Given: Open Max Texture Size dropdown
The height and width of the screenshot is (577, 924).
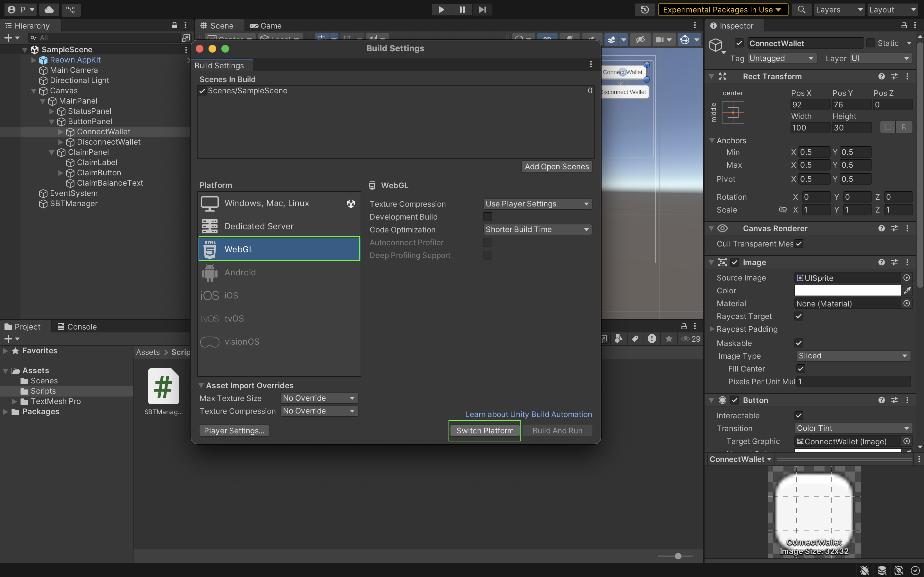Looking at the screenshot, I should pyautogui.click(x=319, y=398).
